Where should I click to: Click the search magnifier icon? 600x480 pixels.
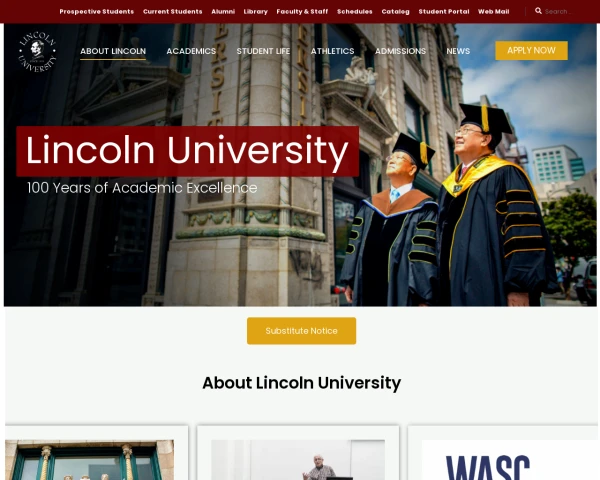(538, 11)
